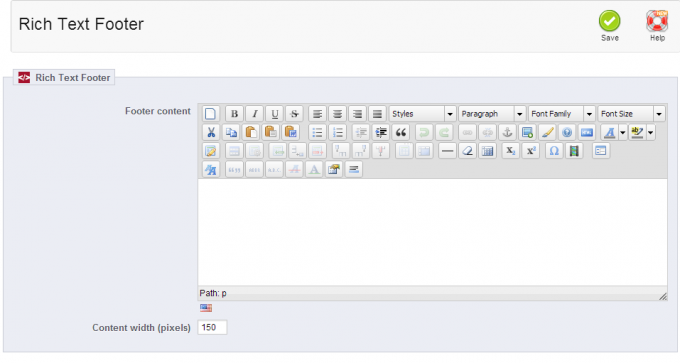Click the template icon at end of third row

click(x=601, y=151)
